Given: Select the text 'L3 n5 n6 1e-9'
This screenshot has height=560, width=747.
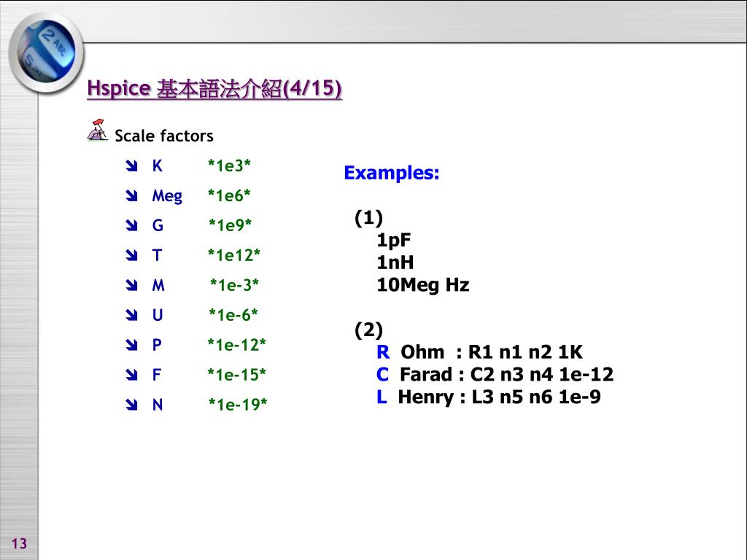Looking at the screenshot, I should [x=536, y=397].
